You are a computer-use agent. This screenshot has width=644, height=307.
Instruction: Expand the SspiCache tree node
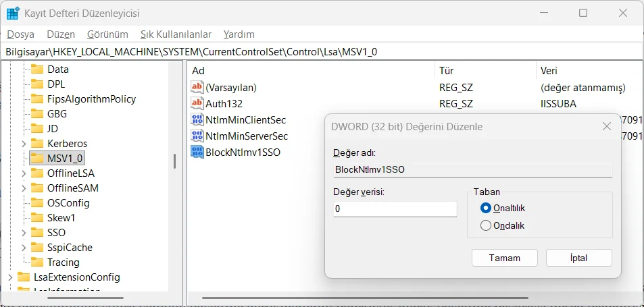point(24,248)
